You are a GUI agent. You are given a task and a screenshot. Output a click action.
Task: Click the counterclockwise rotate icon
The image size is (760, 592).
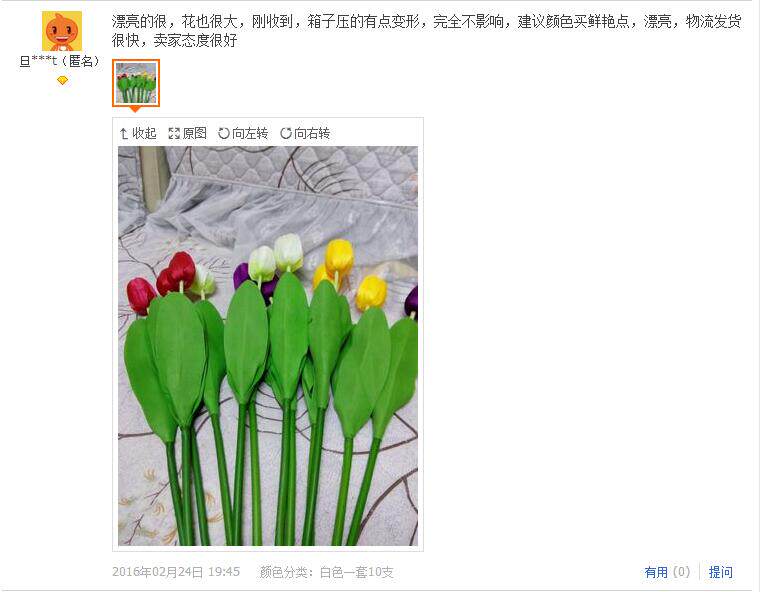coord(223,133)
